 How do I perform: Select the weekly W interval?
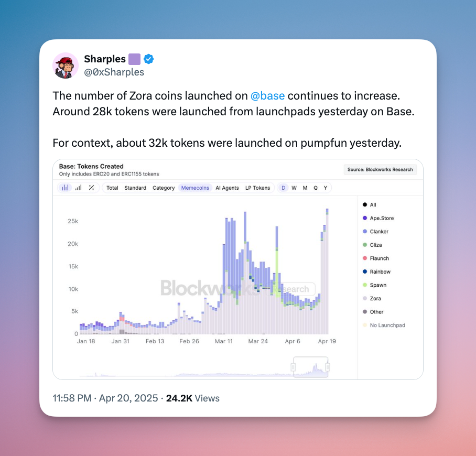click(294, 188)
